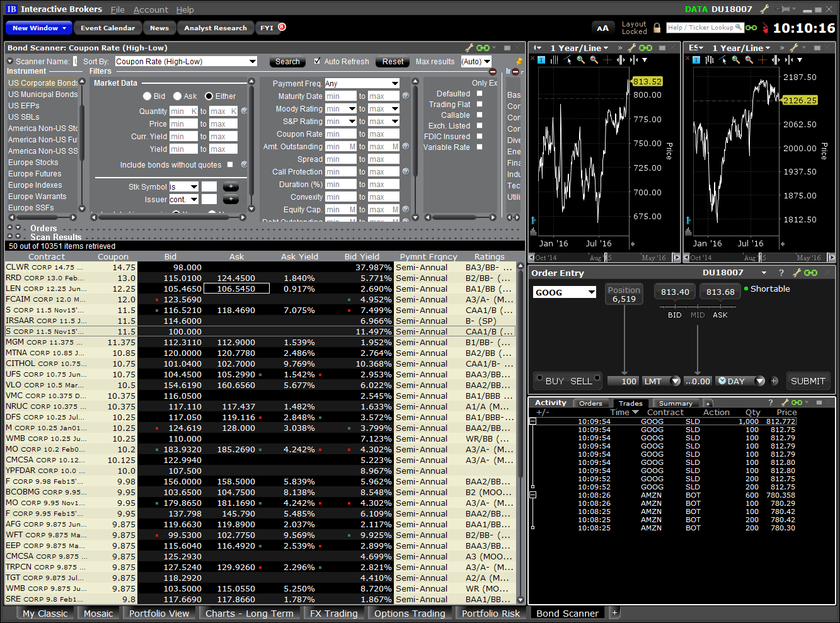Select the text annotation tool on the left chart
The image size is (840, 623).
pyautogui.click(x=542, y=60)
